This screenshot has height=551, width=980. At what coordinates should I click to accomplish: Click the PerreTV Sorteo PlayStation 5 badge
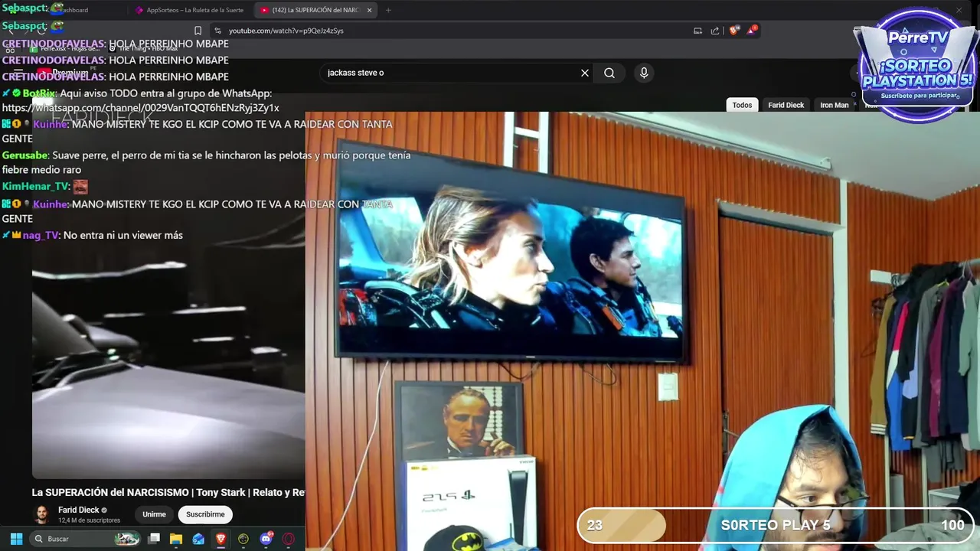pyautogui.click(x=918, y=64)
